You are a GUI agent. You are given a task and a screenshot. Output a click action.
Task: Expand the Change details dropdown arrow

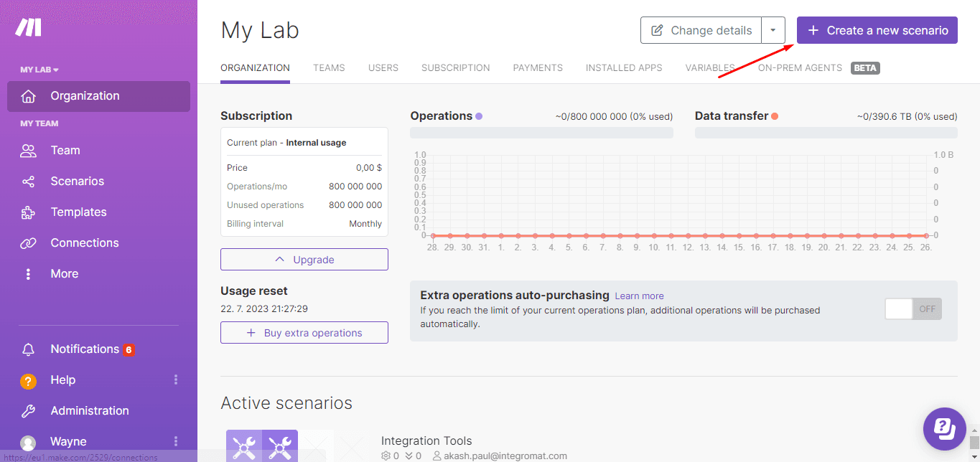coord(773,30)
